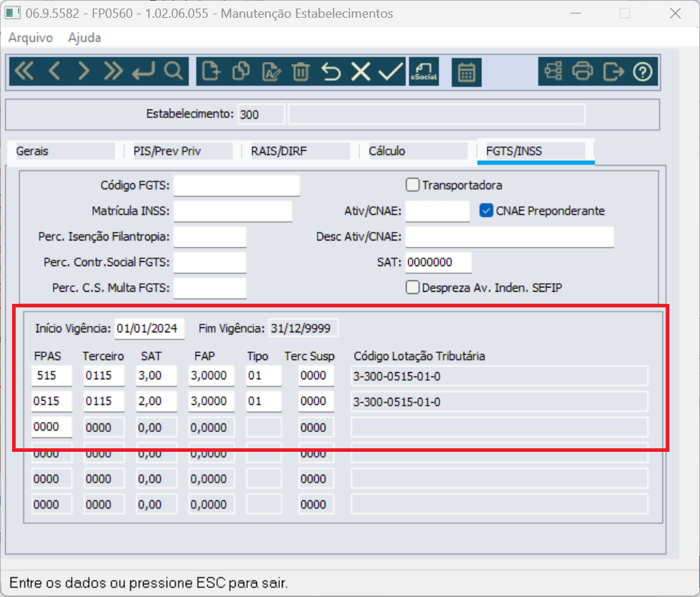Image resolution: width=700 pixels, height=597 pixels.
Task: Enable the Transportadora checkbox
Action: (x=412, y=185)
